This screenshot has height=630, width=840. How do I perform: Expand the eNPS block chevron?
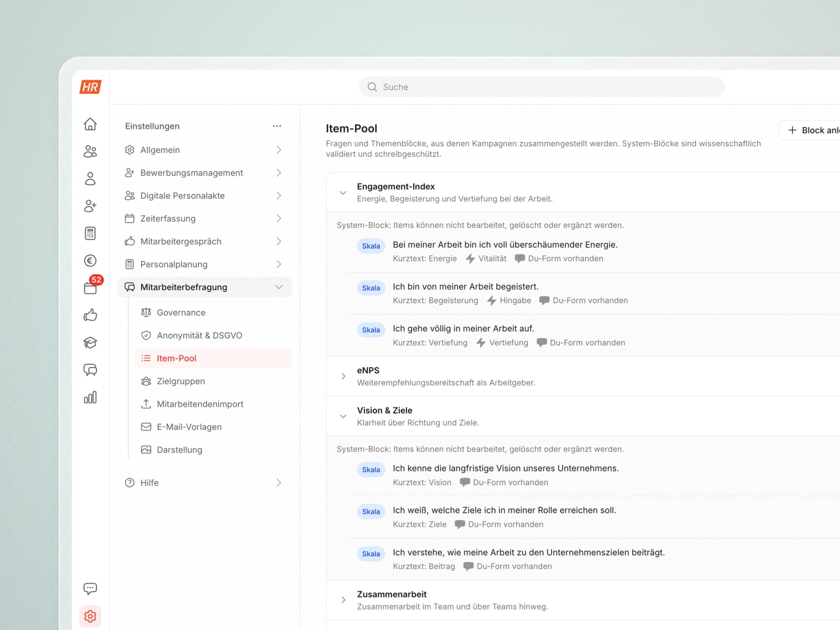[343, 376]
